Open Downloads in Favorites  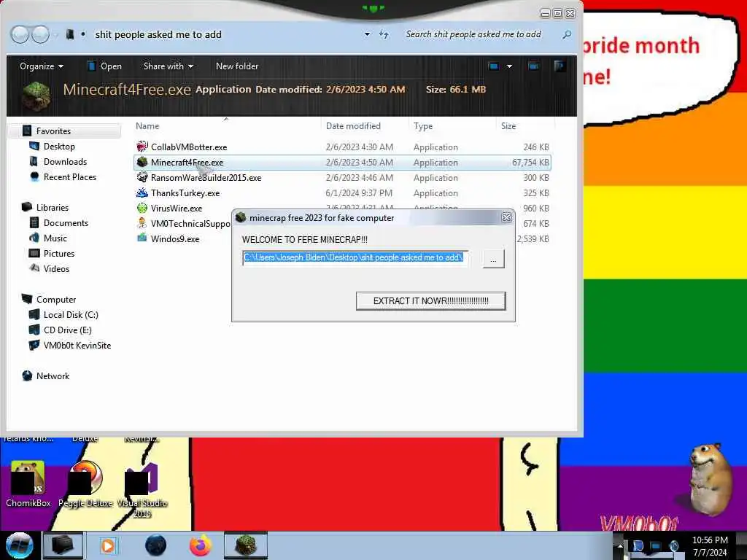(65, 161)
